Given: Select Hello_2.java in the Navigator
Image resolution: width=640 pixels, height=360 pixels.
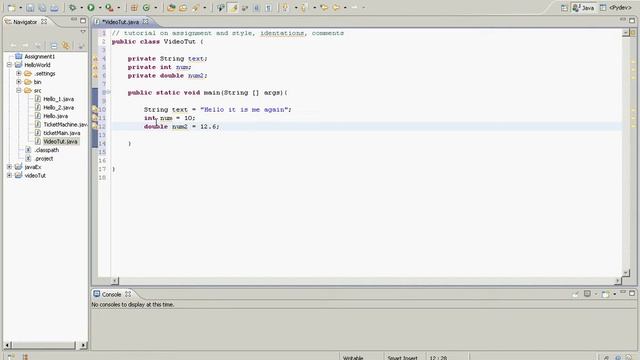Looking at the screenshot, I should 58,107.
